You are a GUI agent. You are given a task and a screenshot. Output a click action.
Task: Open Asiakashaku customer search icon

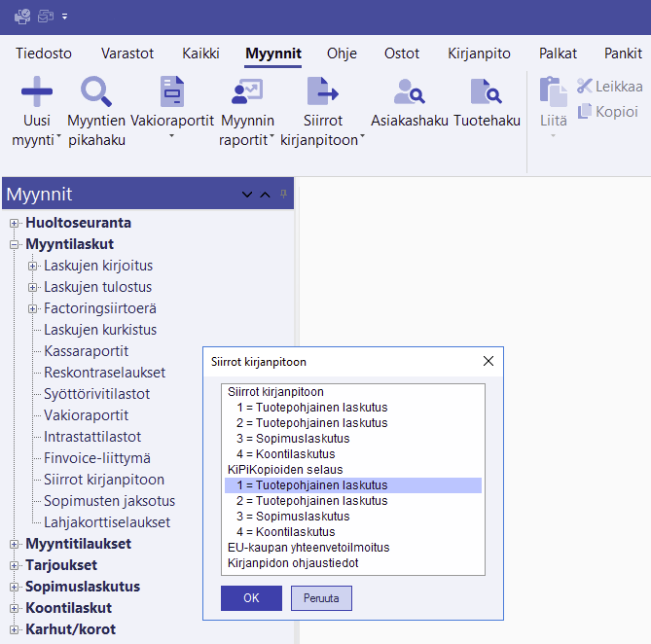pyautogui.click(x=409, y=92)
